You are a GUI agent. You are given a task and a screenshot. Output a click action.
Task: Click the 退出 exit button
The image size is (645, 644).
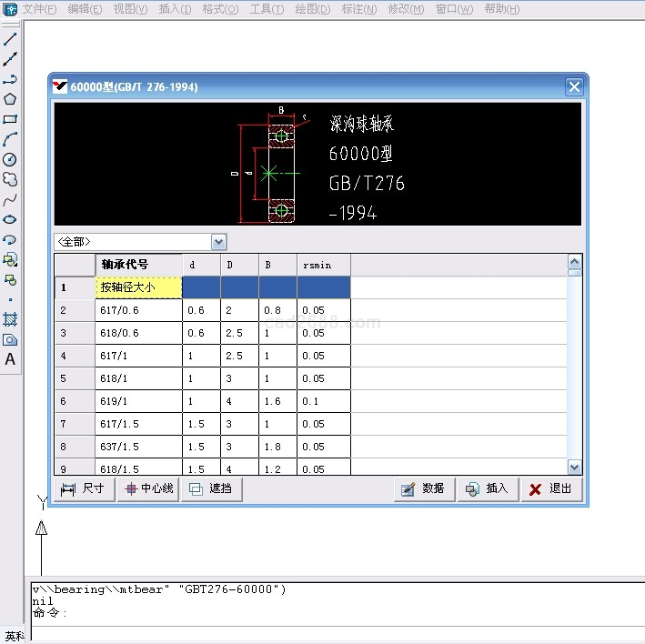(551, 489)
